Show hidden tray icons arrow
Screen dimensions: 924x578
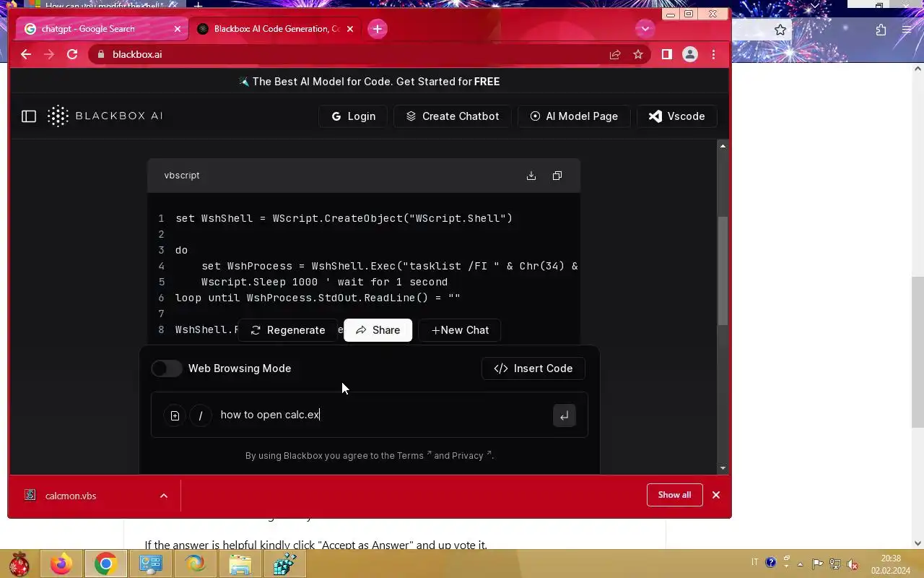coord(800,564)
